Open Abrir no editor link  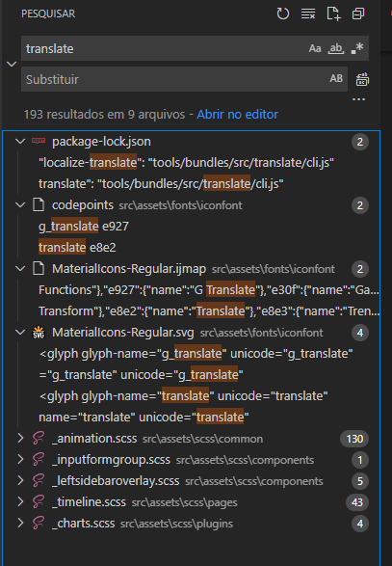(x=237, y=115)
